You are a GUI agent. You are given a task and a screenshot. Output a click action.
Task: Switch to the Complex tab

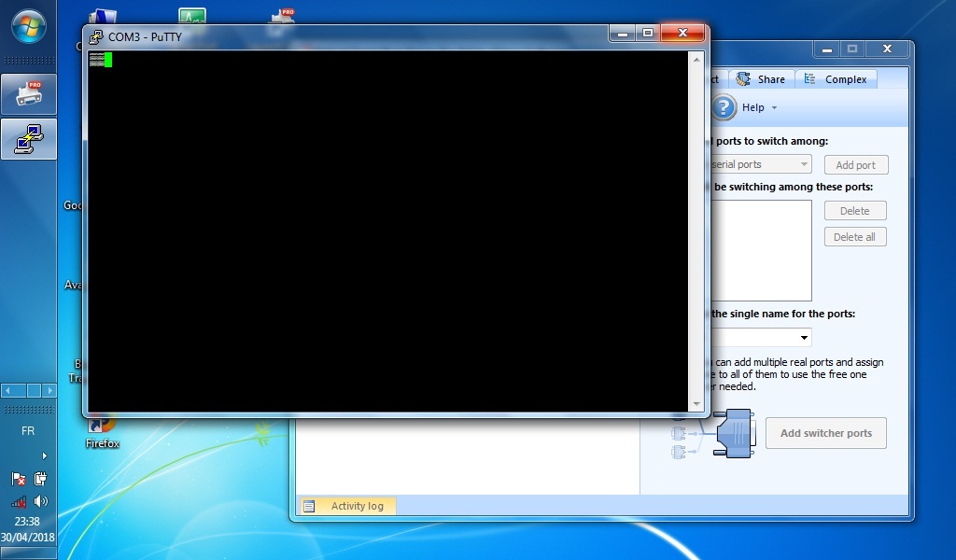[x=836, y=79]
